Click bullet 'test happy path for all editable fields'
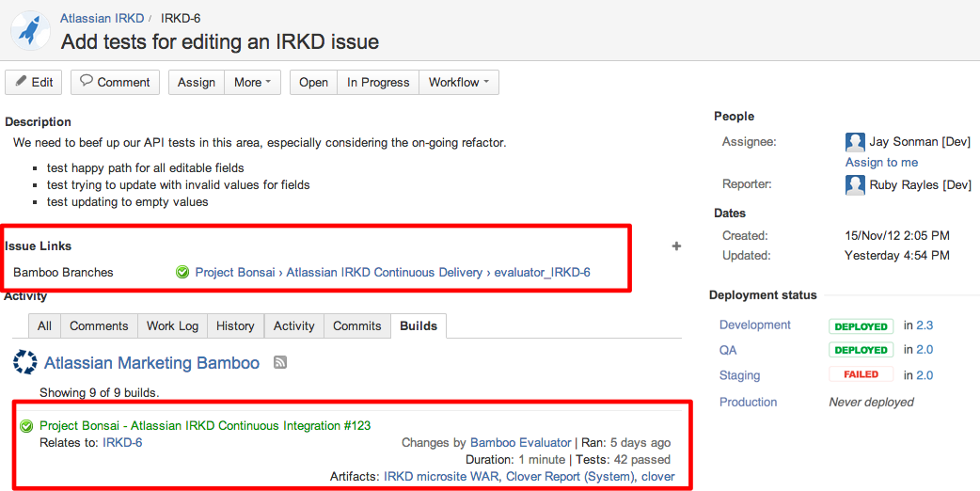The width and height of the screenshot is (980, 491). [145, 168]
